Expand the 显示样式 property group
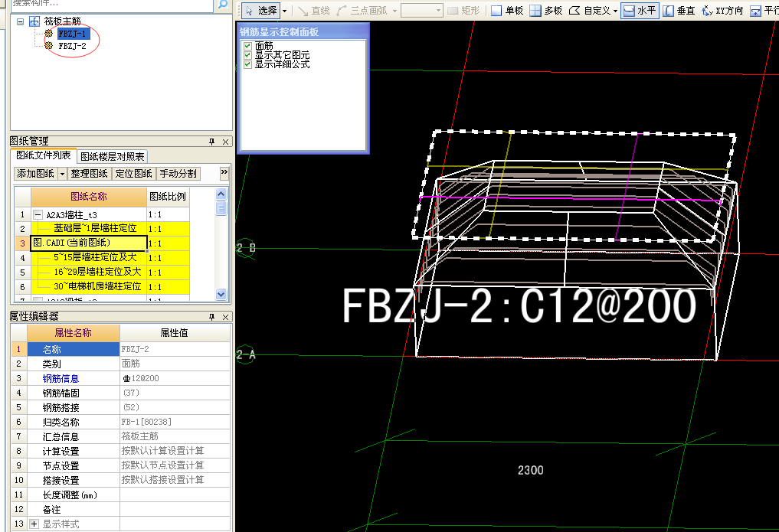 34,524
